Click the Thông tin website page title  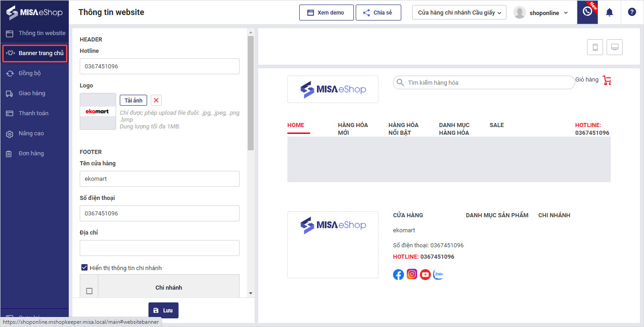[111, 12]
